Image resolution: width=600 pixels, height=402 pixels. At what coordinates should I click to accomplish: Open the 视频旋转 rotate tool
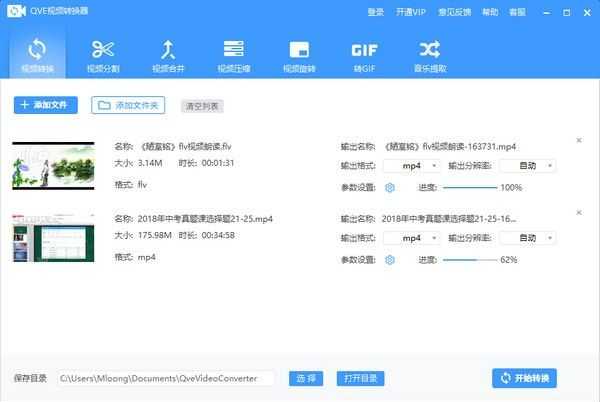[x=299, y=55]
